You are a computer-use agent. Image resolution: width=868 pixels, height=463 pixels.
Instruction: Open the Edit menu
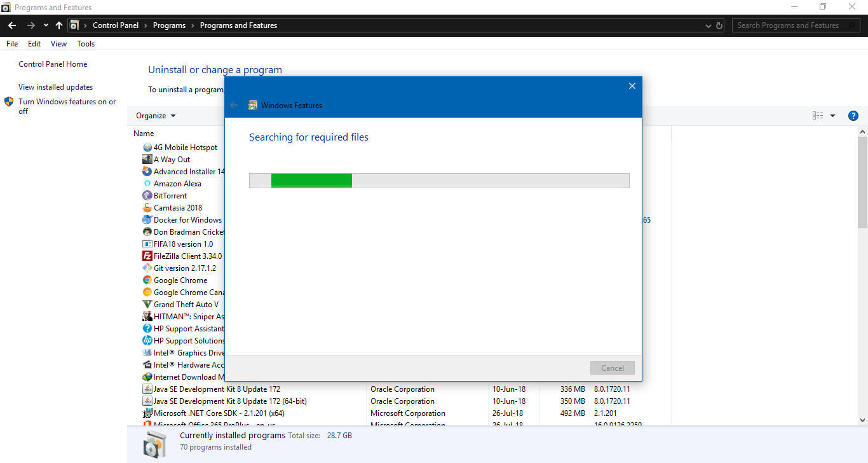pos(34,44)
